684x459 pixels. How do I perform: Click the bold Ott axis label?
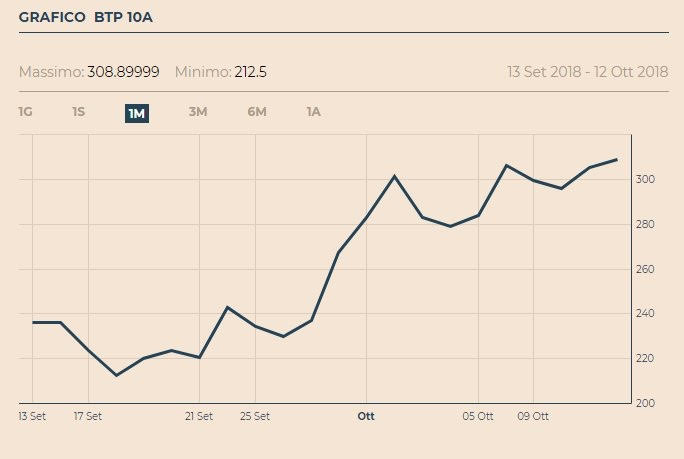[x=366, y=416]
